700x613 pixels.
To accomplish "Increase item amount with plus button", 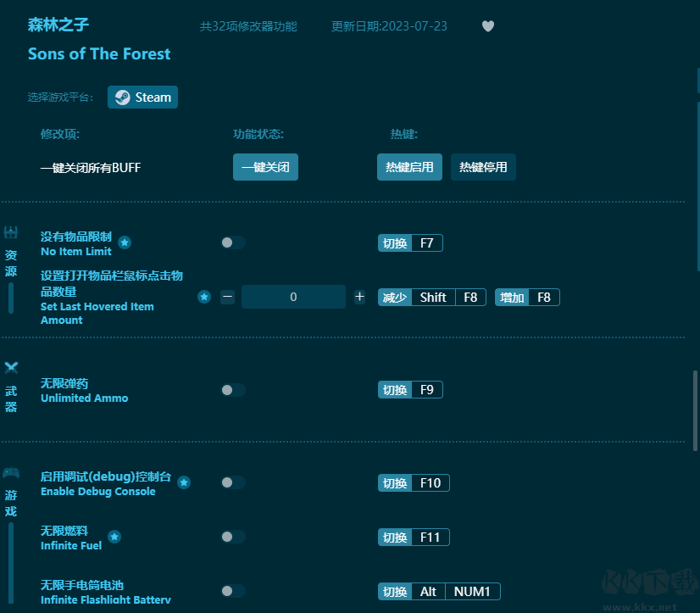I will coord(359,297).
